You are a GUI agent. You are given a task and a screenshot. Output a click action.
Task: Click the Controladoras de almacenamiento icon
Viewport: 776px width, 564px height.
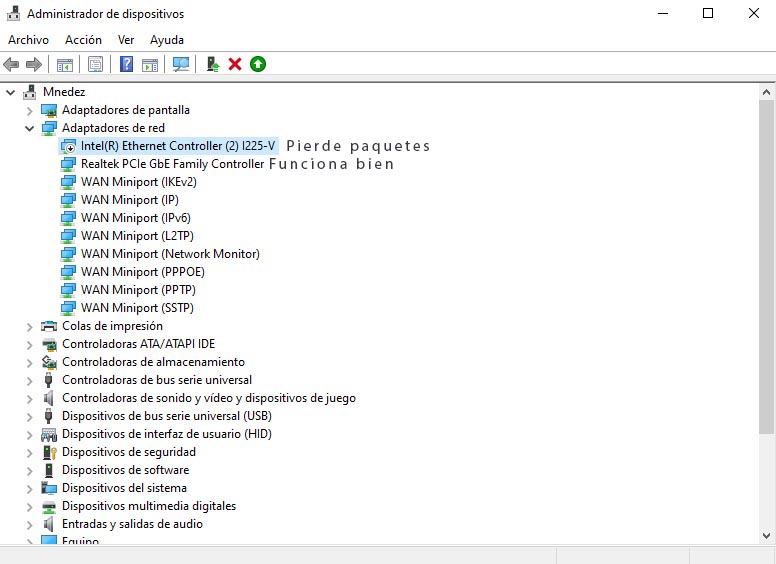coord(48,362)
